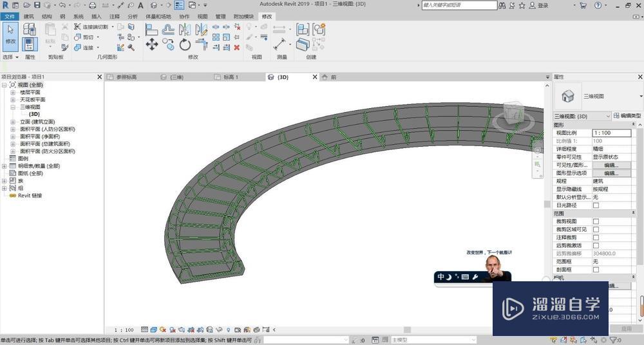Click the 编辑类型 button

pyautogui.click(x=627, y=116)
